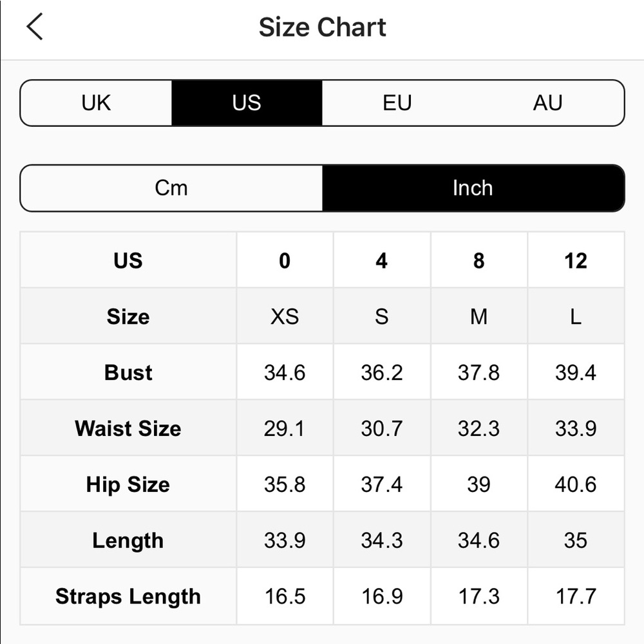Viewport: 644px width, 644px height.
Task: Click the Length row label
Action: (x=128, y=540)
